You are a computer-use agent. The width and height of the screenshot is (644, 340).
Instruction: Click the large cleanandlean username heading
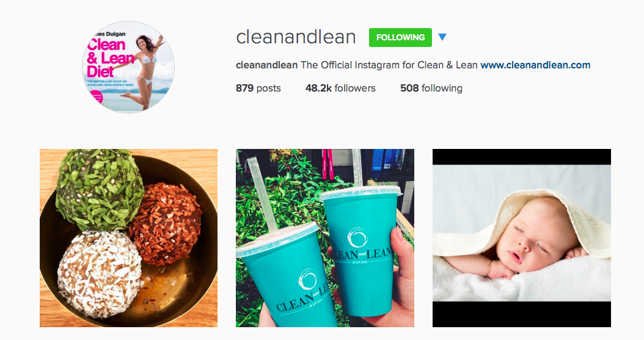296,37
